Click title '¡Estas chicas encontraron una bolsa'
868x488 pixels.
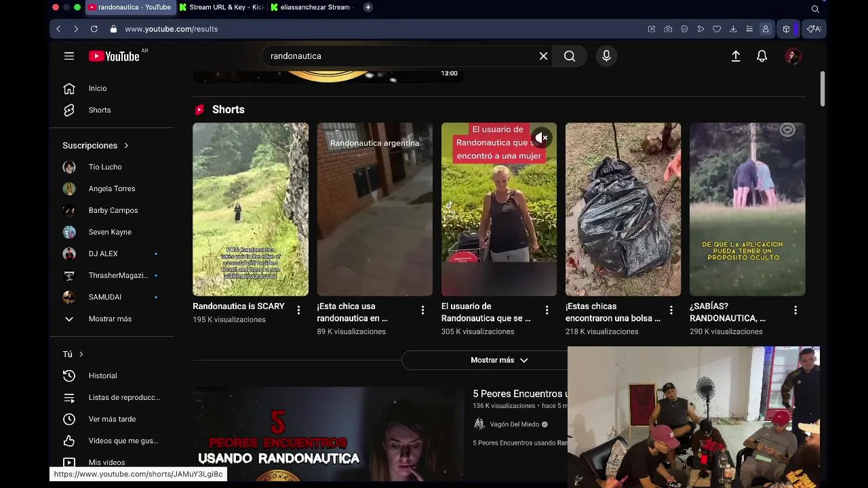pyautogui.click(x=613, y=312)
